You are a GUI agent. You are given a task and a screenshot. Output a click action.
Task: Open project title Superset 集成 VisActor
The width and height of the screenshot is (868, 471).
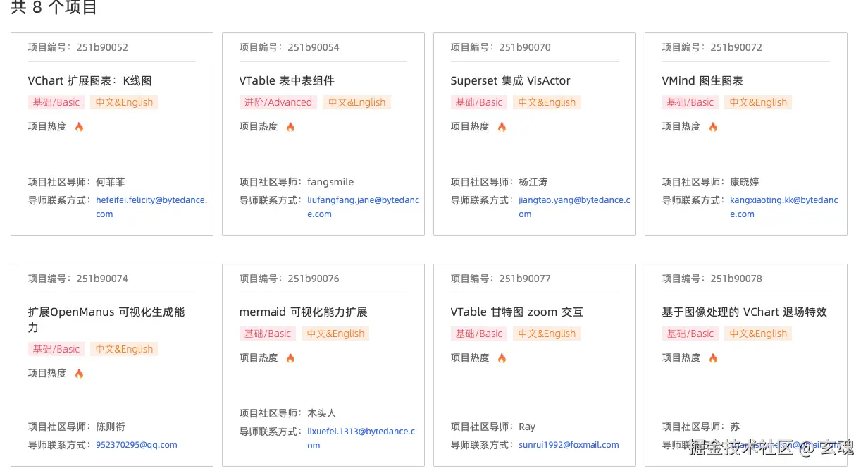[510, 80]
